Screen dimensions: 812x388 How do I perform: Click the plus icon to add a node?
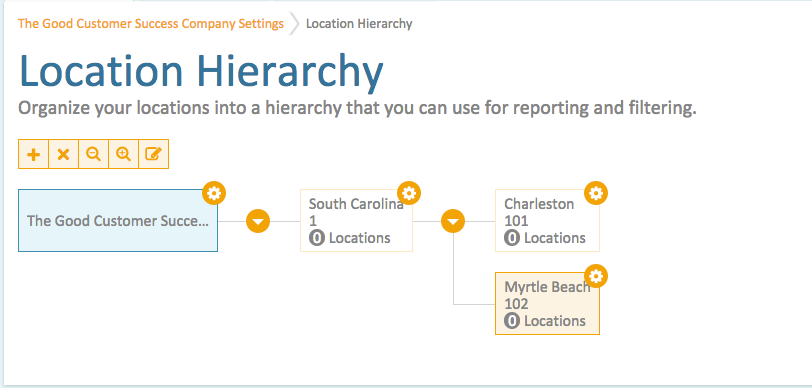click(34, 154)
